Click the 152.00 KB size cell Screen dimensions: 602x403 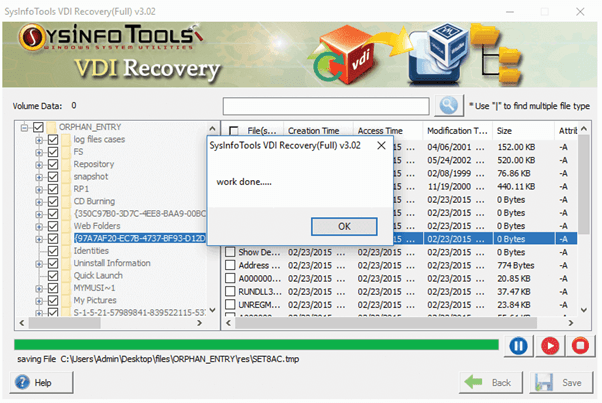[x=516, y=147]
